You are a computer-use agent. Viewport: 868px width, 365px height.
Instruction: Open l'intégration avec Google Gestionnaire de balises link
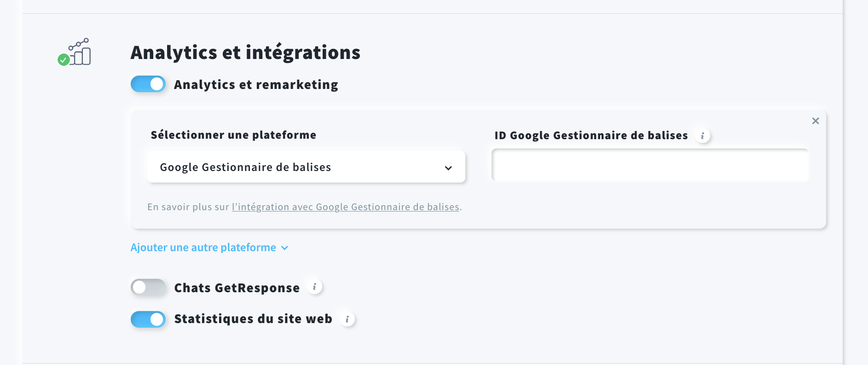(346, 207)
